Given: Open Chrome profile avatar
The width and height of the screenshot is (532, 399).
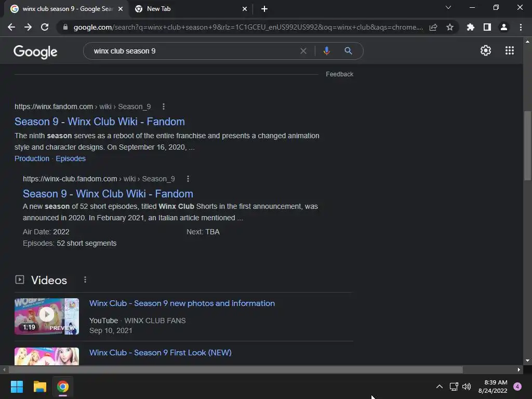Looking at the screenshot, I should point(504,27).
